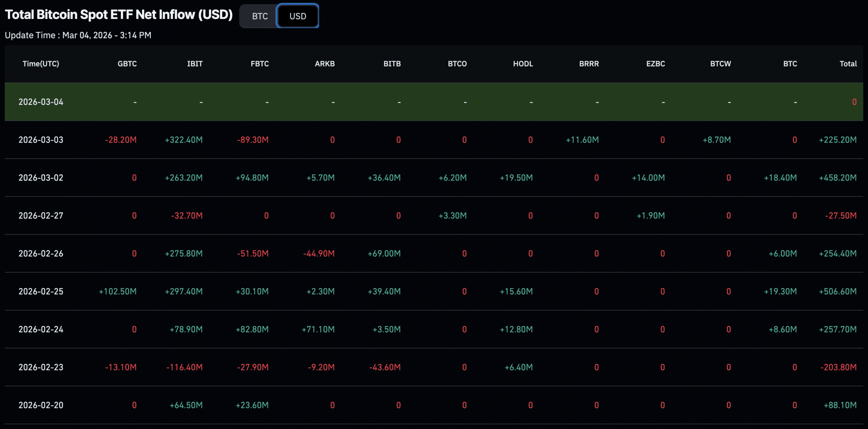Select the Total Bitcoin Spot ETF title

click(119, 14)
